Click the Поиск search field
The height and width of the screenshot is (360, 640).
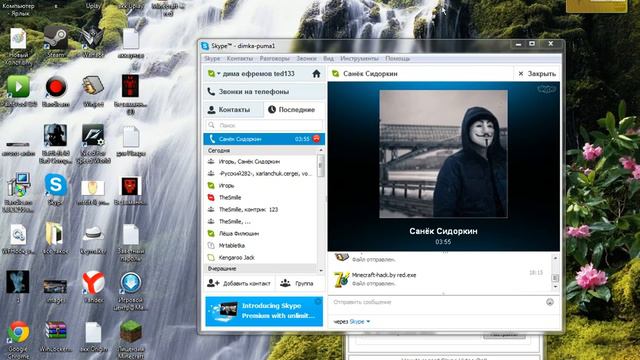[264, 125]
